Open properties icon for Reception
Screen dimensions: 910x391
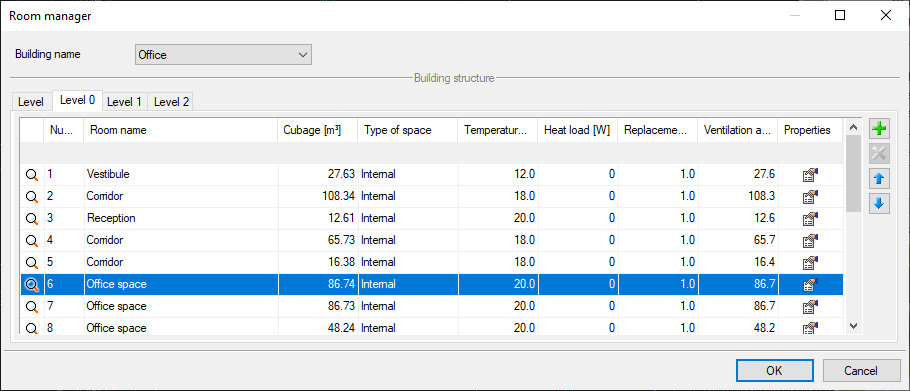(810, 219)
